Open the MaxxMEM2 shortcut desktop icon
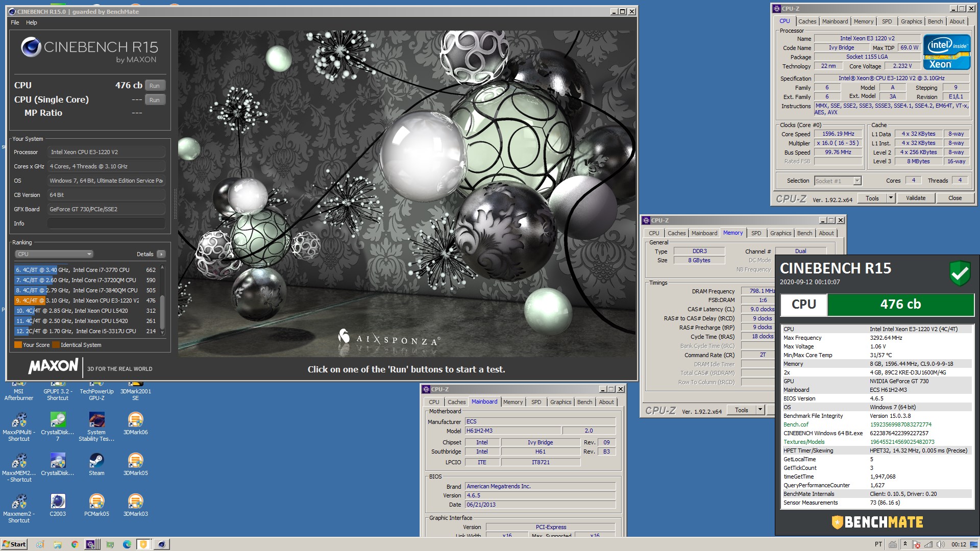Image resolution: width=980 pixels, height=551 pixels. click(x=19, y=468)
